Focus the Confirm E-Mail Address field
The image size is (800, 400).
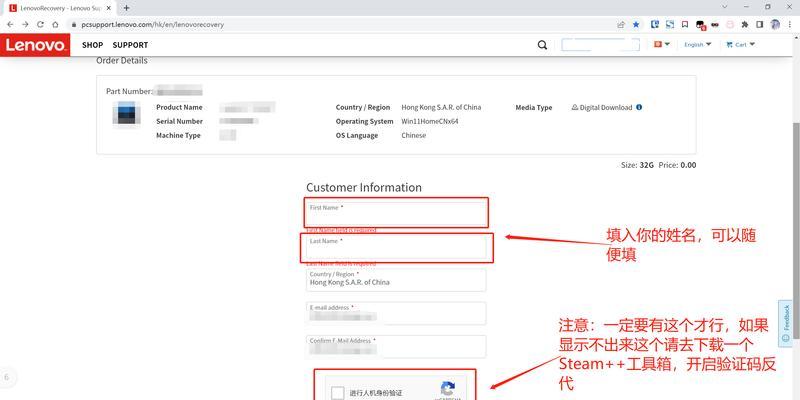coord(396,346)
